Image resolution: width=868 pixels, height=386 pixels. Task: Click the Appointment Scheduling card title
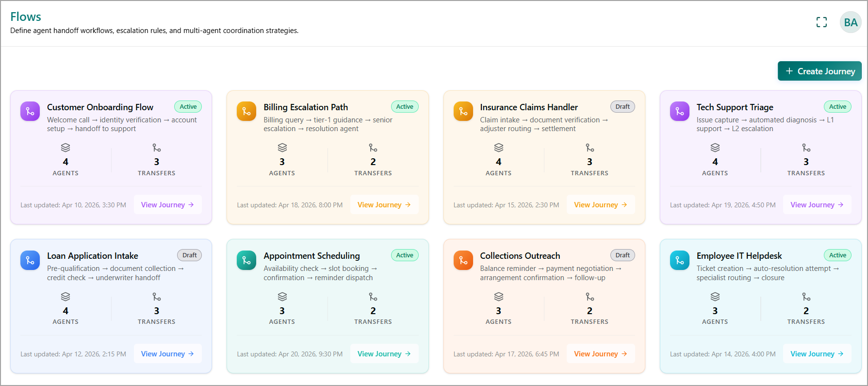tap(311, 256)
